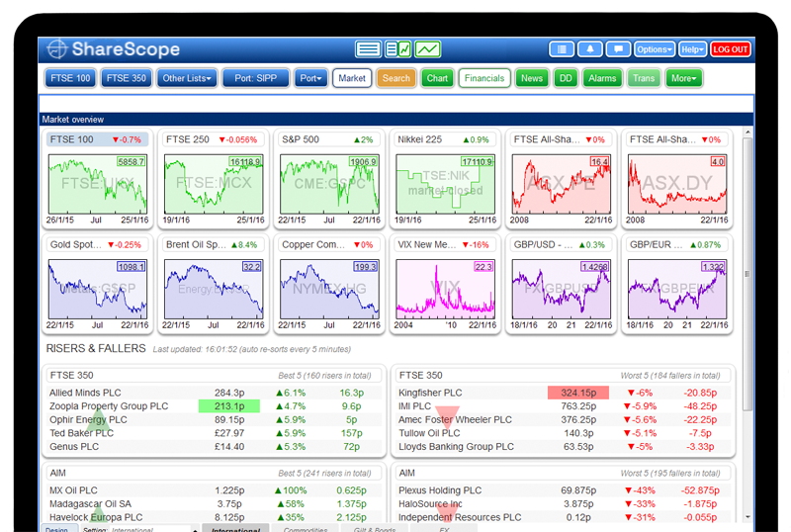Switch to the list-only layout view
Image resolution: width=791 pixels, height=532 pixels.
(369, 49)
